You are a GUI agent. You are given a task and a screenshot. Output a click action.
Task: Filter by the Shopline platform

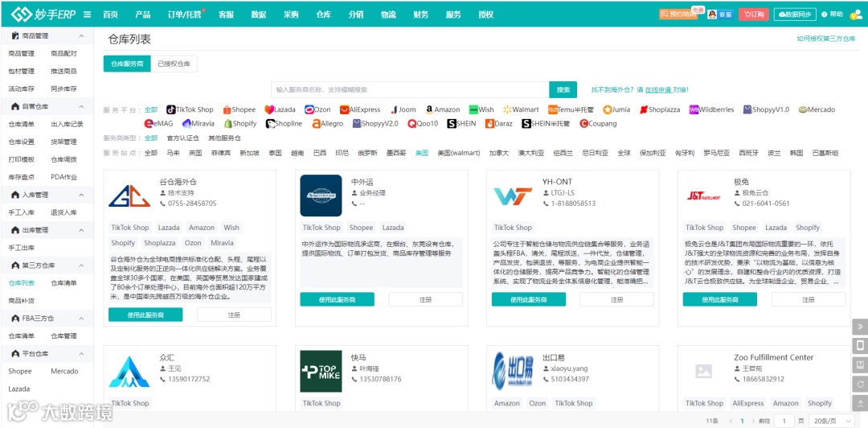coord(284,124)
